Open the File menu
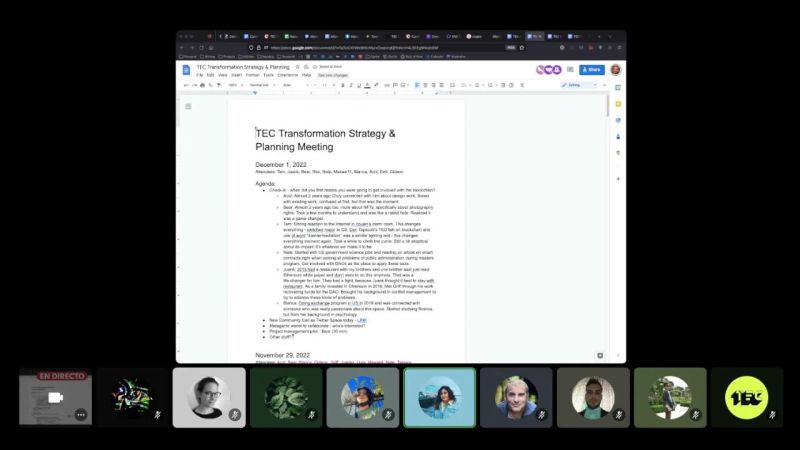This screenshot has width=800, height=450. (x=200, y=75)
